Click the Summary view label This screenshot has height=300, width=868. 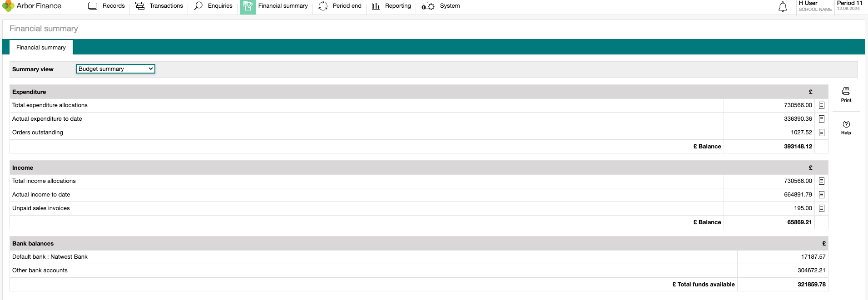click(33, 69)
